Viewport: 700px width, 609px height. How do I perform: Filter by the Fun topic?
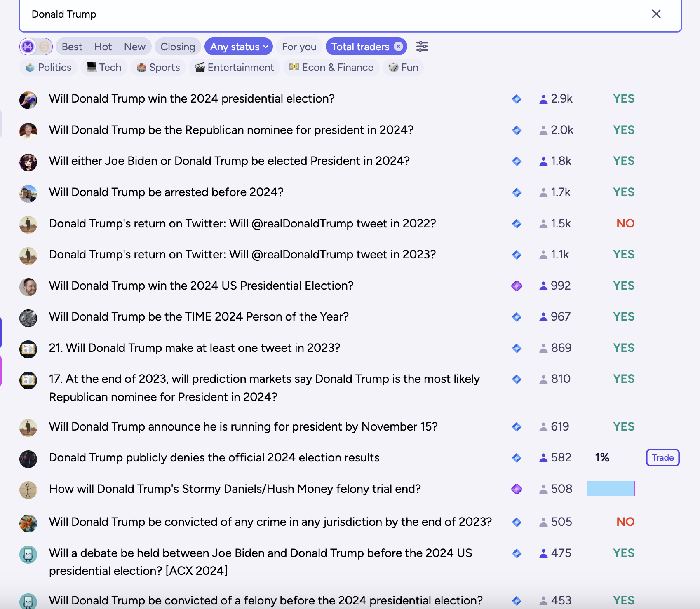404,68
